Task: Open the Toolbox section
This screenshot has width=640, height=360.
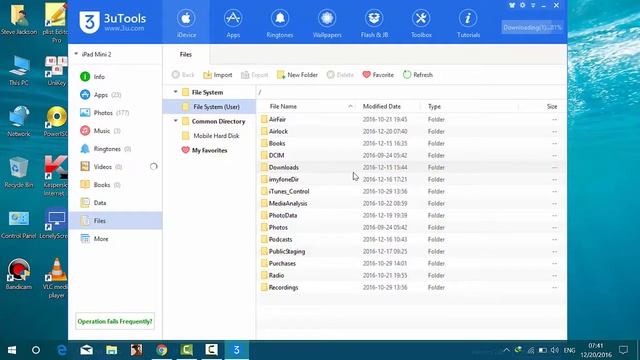Action: pos(421,23)
